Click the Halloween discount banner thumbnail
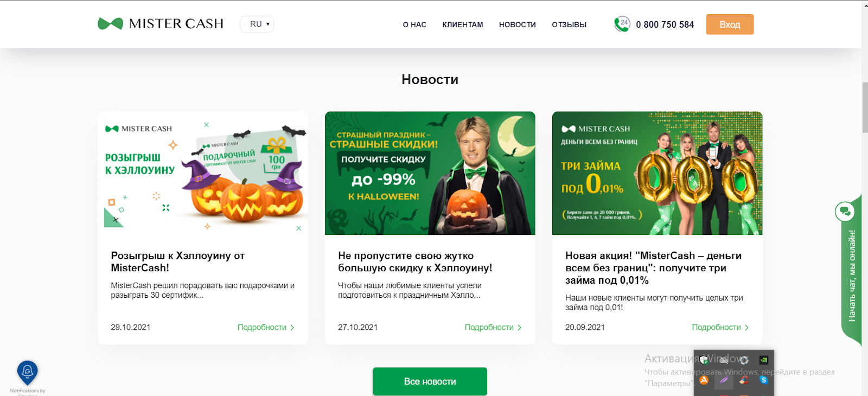This screenshot has width=868, height=396. (430, 173)
